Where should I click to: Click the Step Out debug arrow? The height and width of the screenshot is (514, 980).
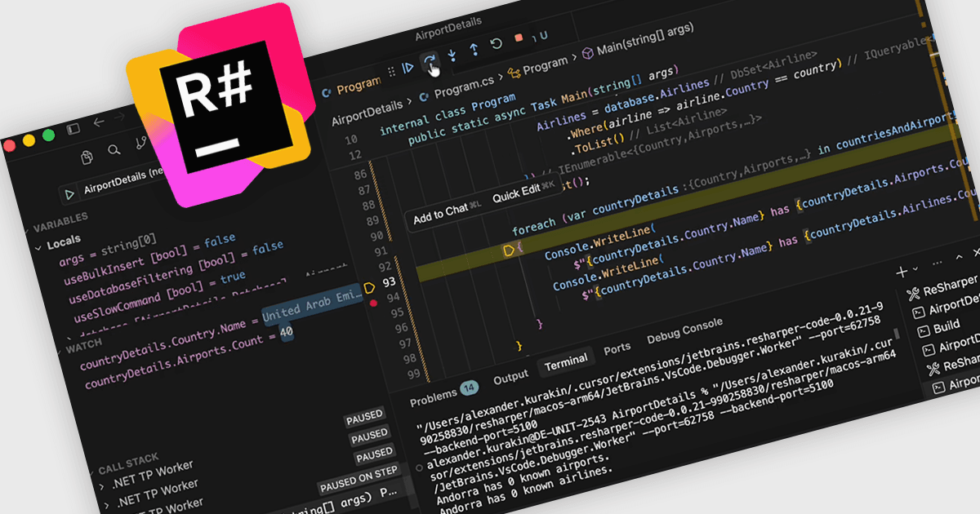click(x=474, y=50)
